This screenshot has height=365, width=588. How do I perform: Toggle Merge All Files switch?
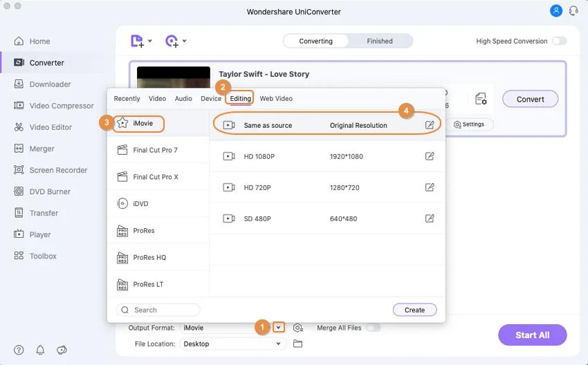tap(374, 328)
